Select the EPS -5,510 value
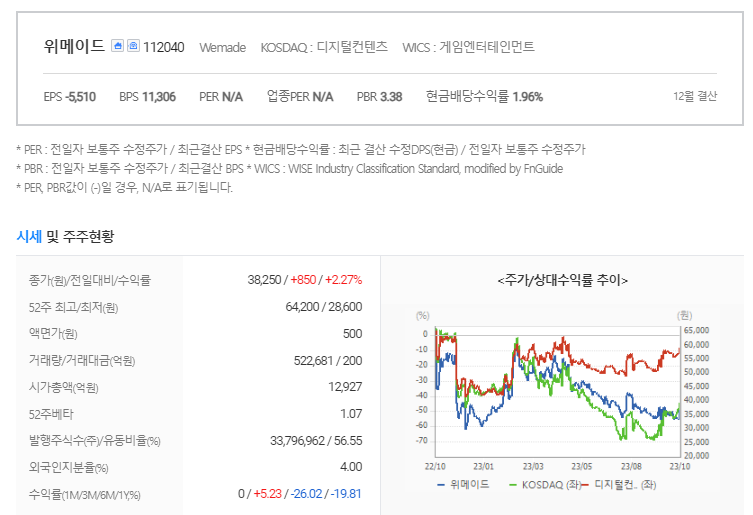Screen dimensions: 753x515 70,97
